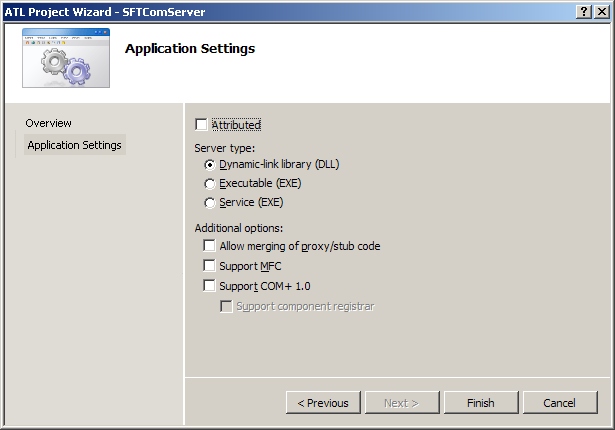Tick the Support MFC checkbox
The image size is (615, 430).
pos(209,266)
